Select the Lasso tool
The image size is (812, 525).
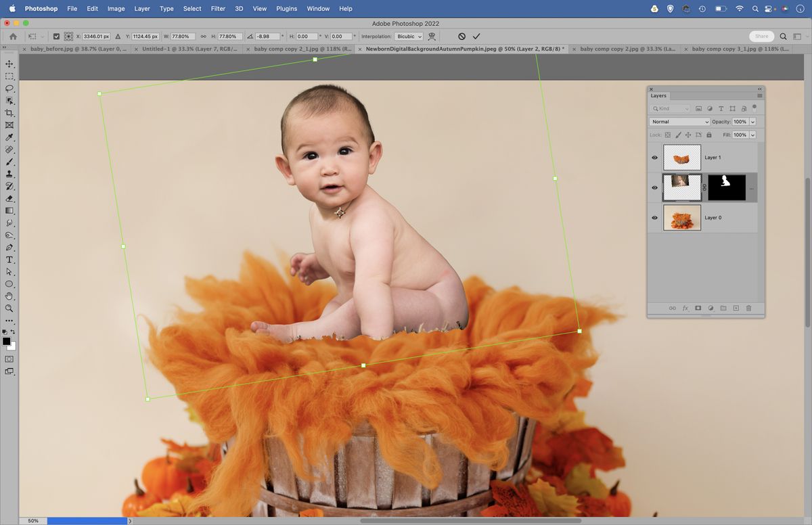9,88
